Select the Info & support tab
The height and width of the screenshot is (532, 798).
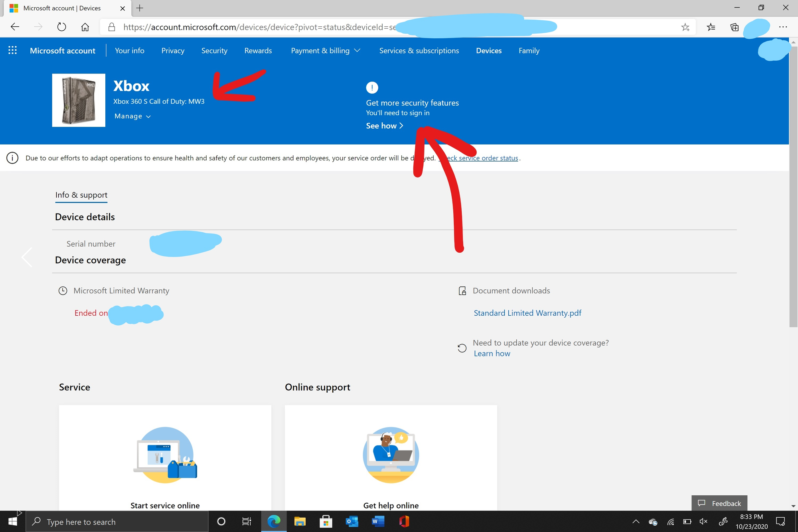pyautogui.click(x=81, y=195)
